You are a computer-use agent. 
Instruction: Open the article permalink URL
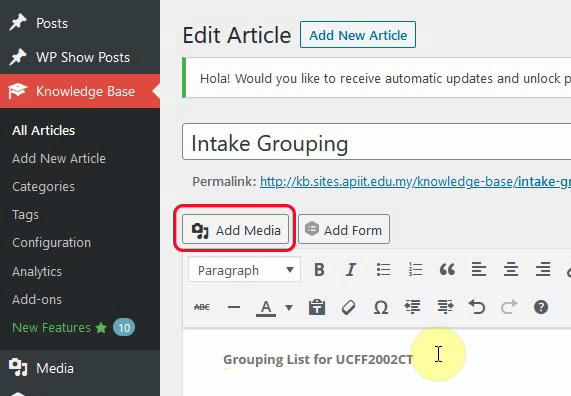tap(416, 181)
